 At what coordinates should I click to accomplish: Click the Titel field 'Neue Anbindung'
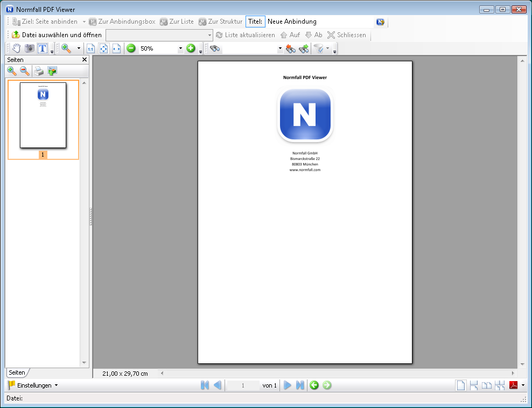tap(320, 22)
